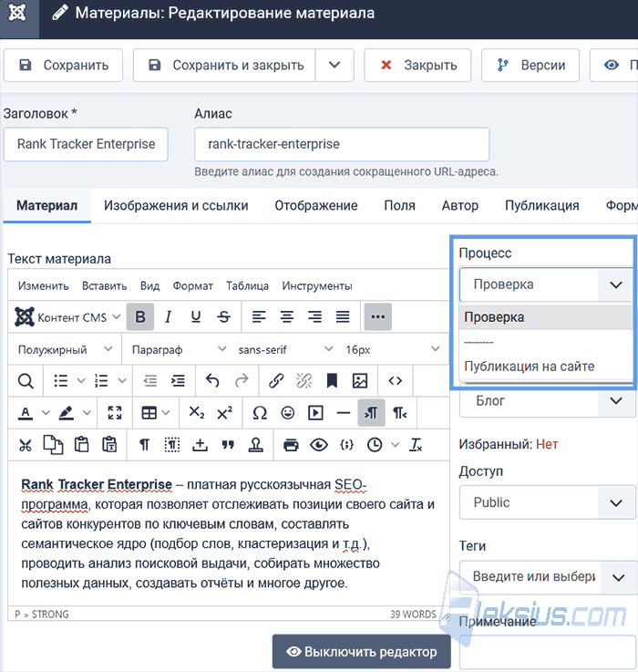Toggle the more toolbar options (three dots)
638x672 pixels.
point(377,316)
